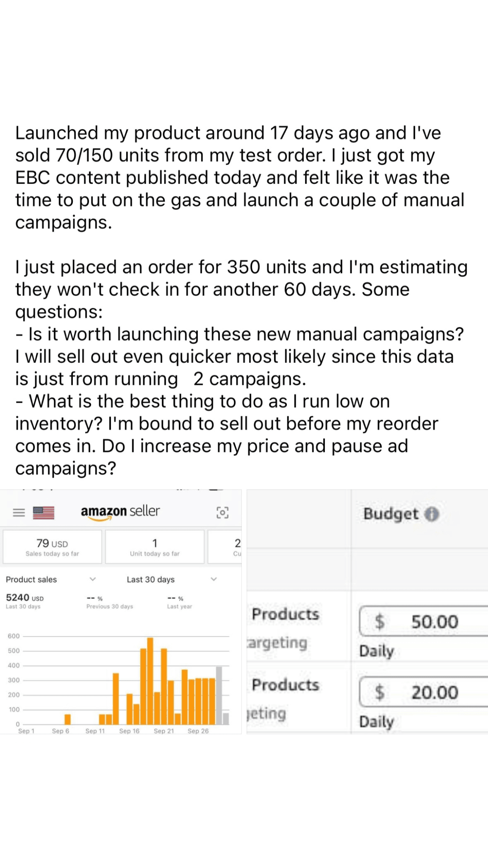Click the Budget column header
This screenshot has width=488, height=868.
[391, 514]
